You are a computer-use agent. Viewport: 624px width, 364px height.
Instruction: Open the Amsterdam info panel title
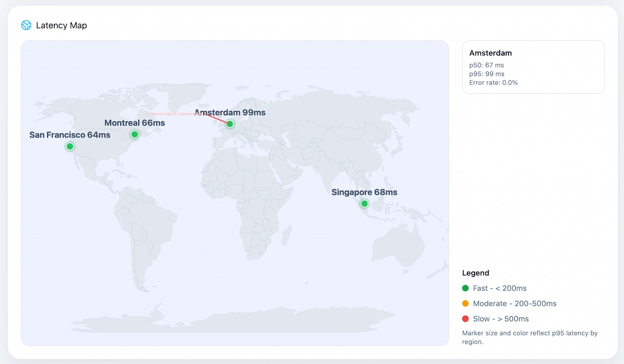coord(491,53)
